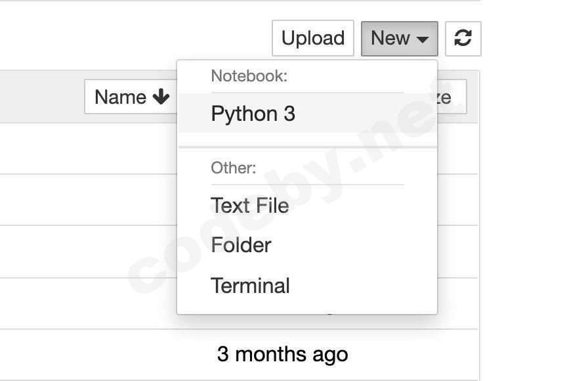
Task: Click the Upload button
Action: coord(313,38)
